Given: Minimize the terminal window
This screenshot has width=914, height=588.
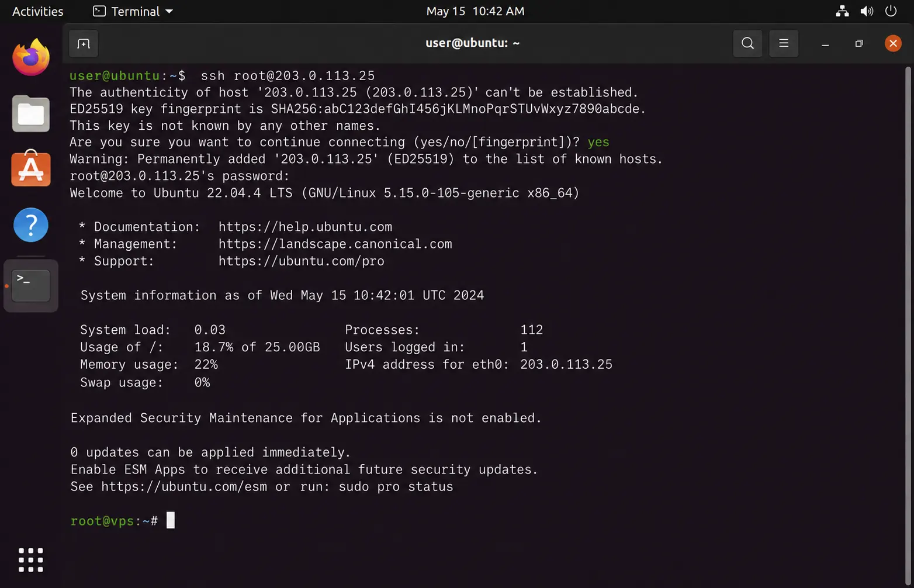Looking at the screenshot, I should coord(825,44).
